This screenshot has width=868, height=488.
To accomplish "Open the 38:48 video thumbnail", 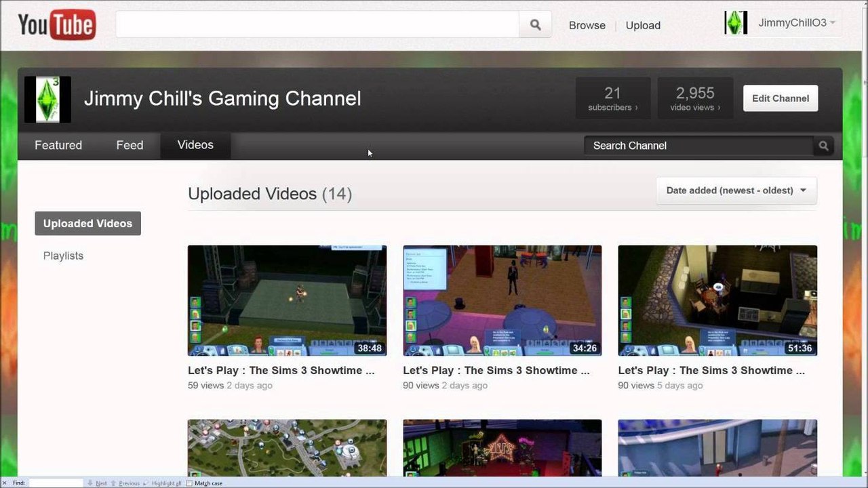I will pos(287,300).
